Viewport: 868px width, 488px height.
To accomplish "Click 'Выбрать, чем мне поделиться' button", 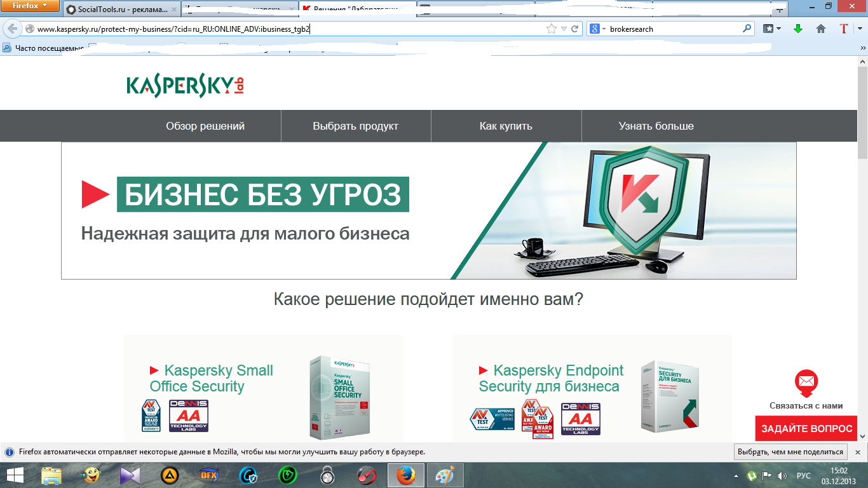I will point(790,452).
